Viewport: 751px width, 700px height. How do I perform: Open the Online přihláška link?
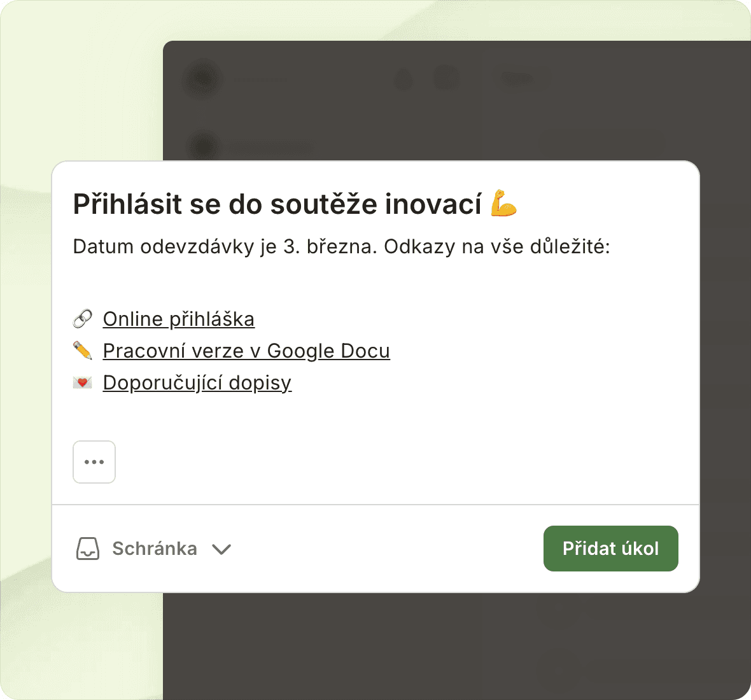[179, 319]
